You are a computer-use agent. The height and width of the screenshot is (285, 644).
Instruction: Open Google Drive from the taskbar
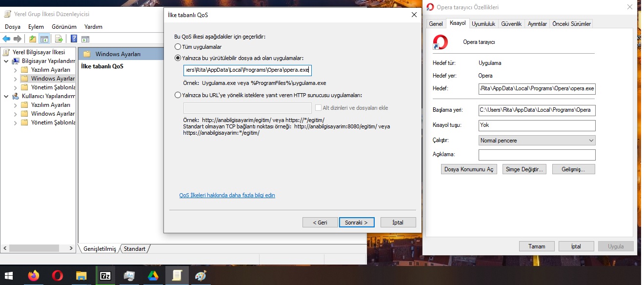point(153,276)
